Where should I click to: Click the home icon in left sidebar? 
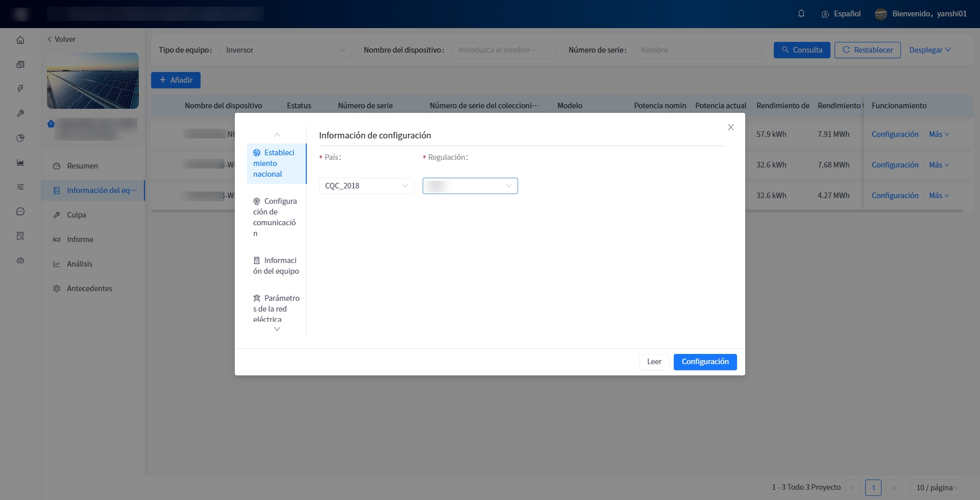tap(20, 40)
